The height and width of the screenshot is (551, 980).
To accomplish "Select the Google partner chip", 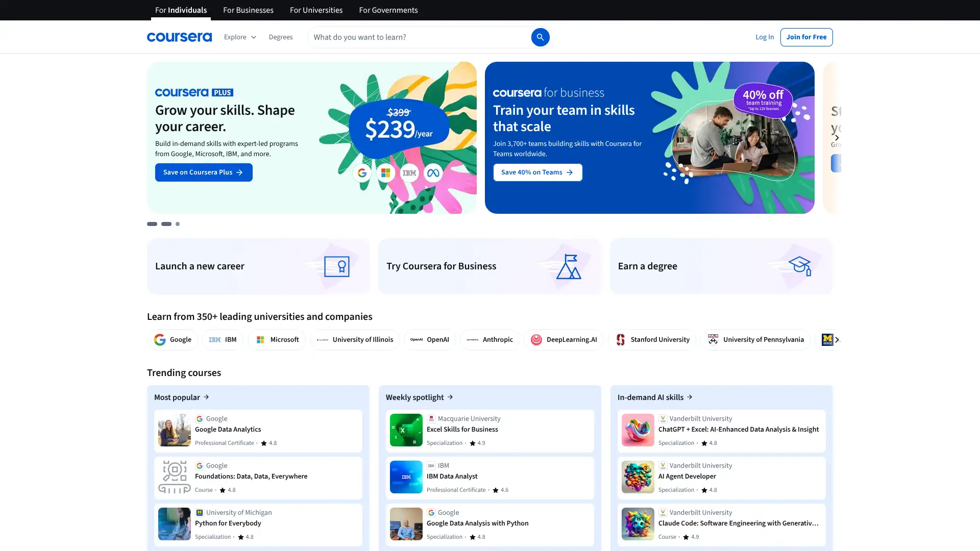I will [173, 340].
